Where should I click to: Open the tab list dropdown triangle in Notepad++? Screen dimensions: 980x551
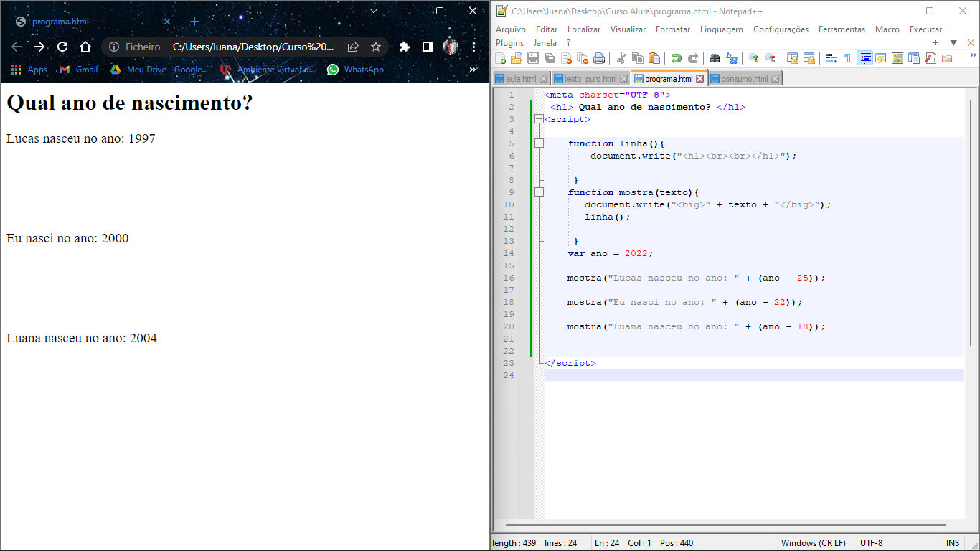(953, 43)
